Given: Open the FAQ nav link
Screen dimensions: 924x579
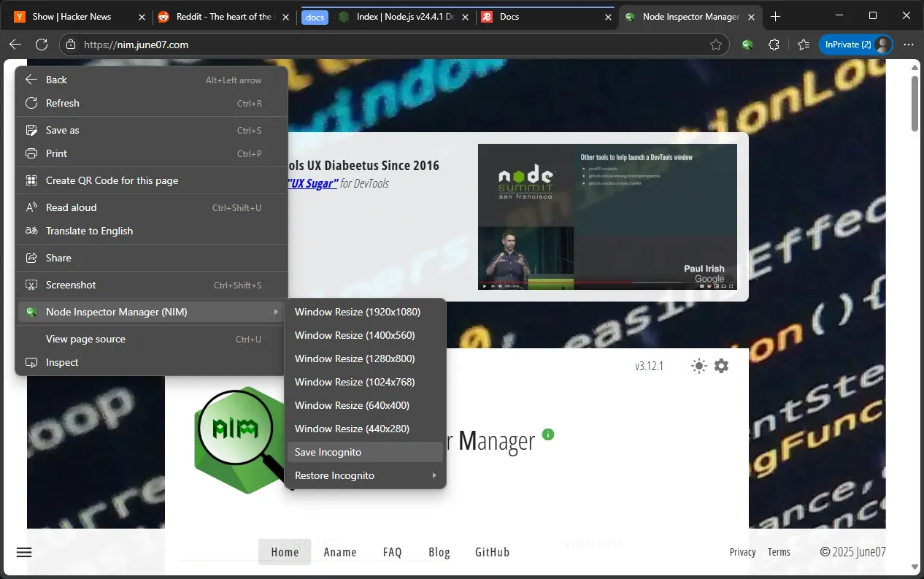Looking at the screenshot, I should coord(393,552).
